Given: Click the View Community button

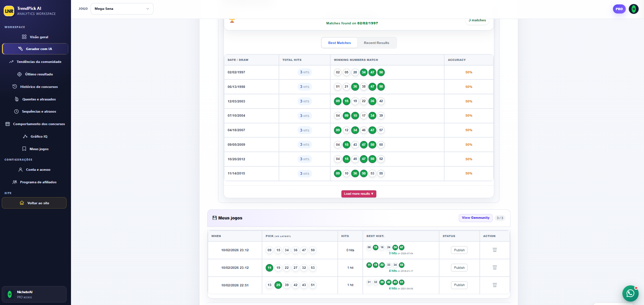Looking at the screenshot, I should point(476,218).
